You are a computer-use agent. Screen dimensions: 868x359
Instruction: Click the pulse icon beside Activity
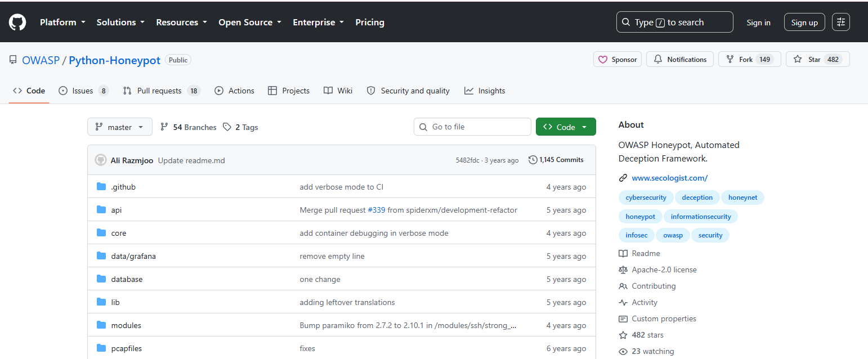(x=623, y=302)
